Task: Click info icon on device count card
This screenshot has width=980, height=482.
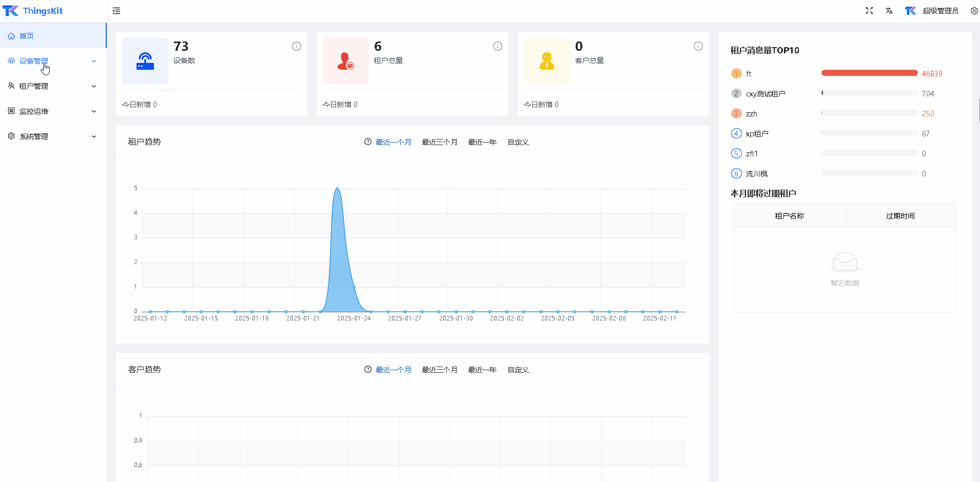Action: (297, 46)
